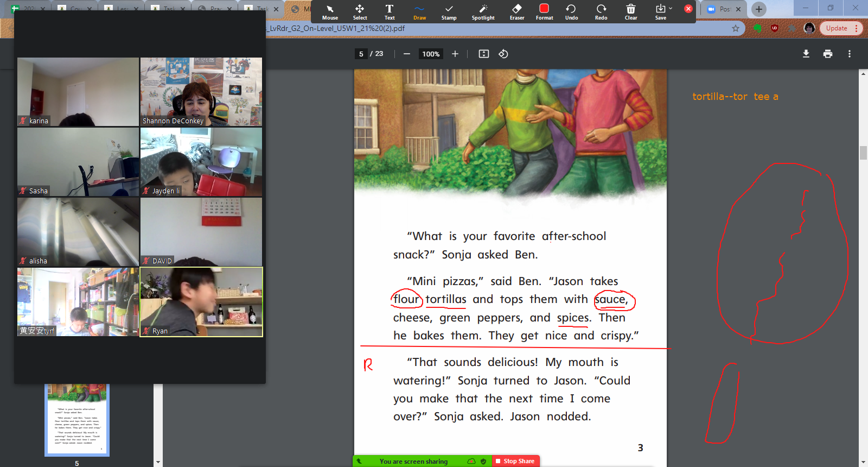Open the red Format color swatch
868x467 pixels.
point(544,12)
